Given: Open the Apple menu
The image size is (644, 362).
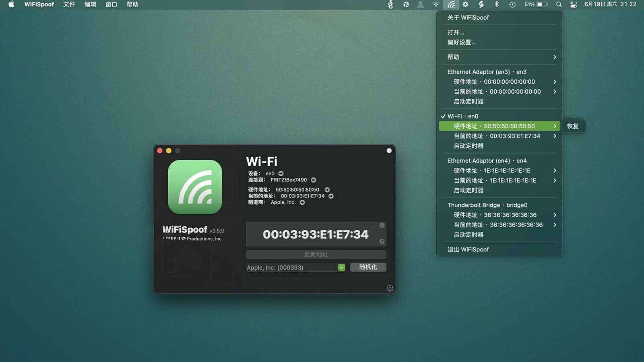Looking at the screenshot, I should tap(11, 4).
